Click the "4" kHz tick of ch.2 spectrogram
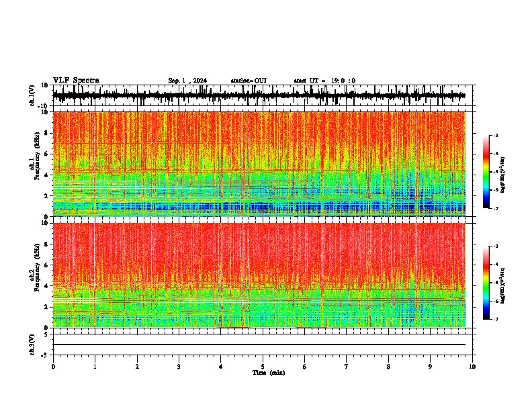This screenshot has width=532, height=411. tap(47, 286)
